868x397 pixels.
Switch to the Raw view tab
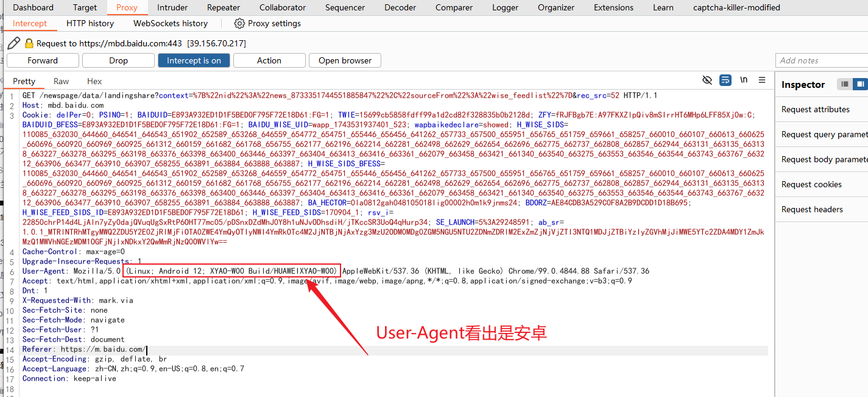(x=61, y=81)
